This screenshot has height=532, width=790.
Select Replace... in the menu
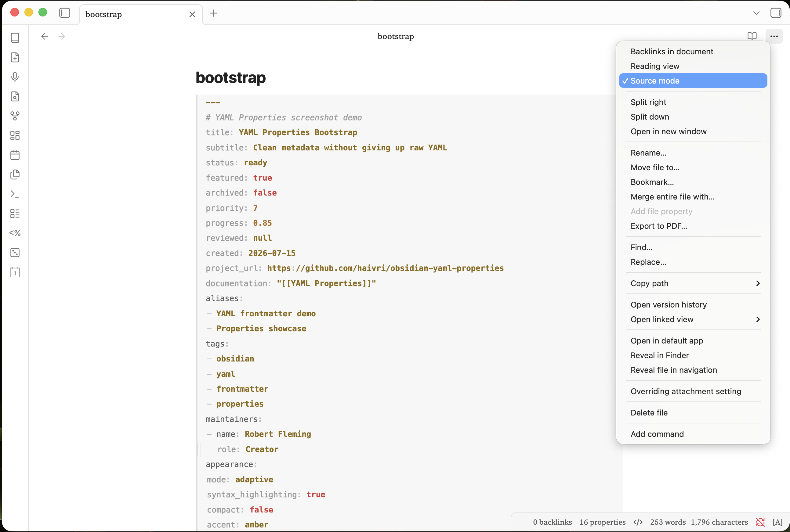tap(693, 262)
